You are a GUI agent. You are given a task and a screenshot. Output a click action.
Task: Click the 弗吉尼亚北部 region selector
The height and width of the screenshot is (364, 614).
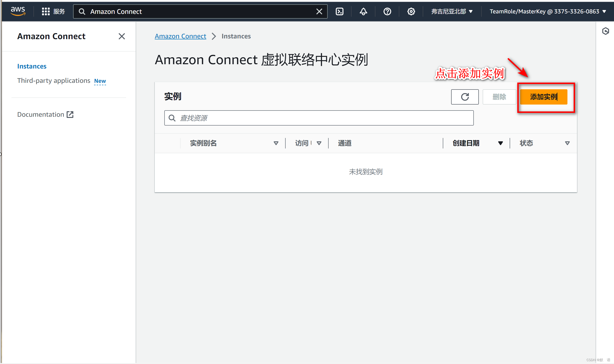click(x=452, y=11)
